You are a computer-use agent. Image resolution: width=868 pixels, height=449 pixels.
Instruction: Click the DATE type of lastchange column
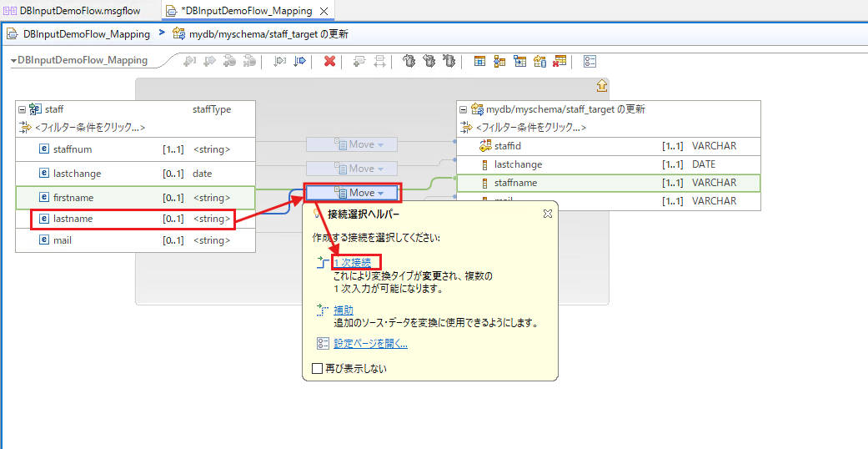click(x=704, y=164)
